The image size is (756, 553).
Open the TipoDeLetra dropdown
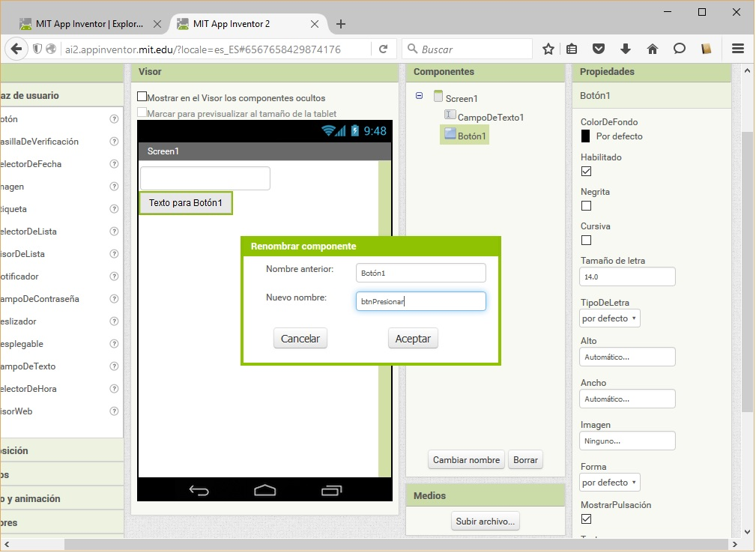pyautogui.click(x=610, y=318)
